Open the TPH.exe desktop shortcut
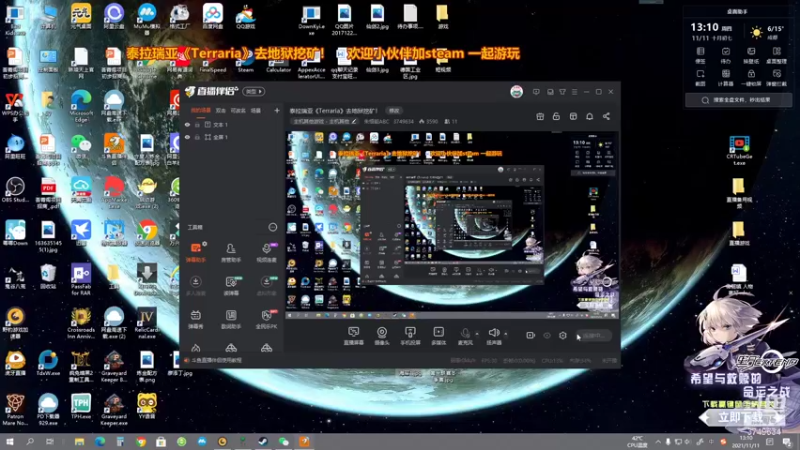Screen dimensions: 800x450 (81, 407)
